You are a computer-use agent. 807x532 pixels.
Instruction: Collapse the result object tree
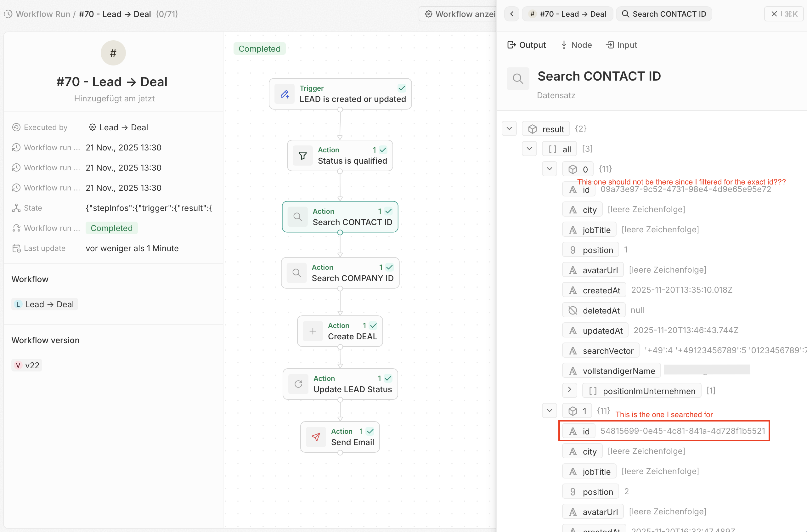(509, 128)
